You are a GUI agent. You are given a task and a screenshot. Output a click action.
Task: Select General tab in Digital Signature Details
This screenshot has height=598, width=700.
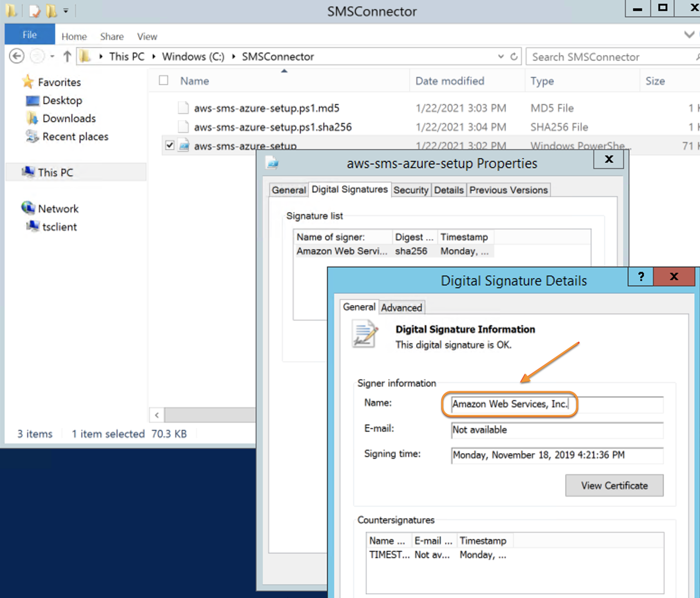point(359,307)
